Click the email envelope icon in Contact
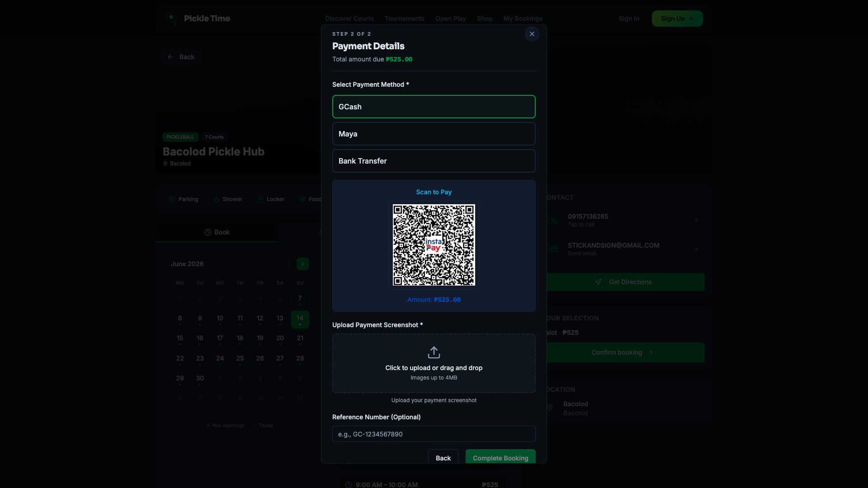 click(x=554, y=249)
